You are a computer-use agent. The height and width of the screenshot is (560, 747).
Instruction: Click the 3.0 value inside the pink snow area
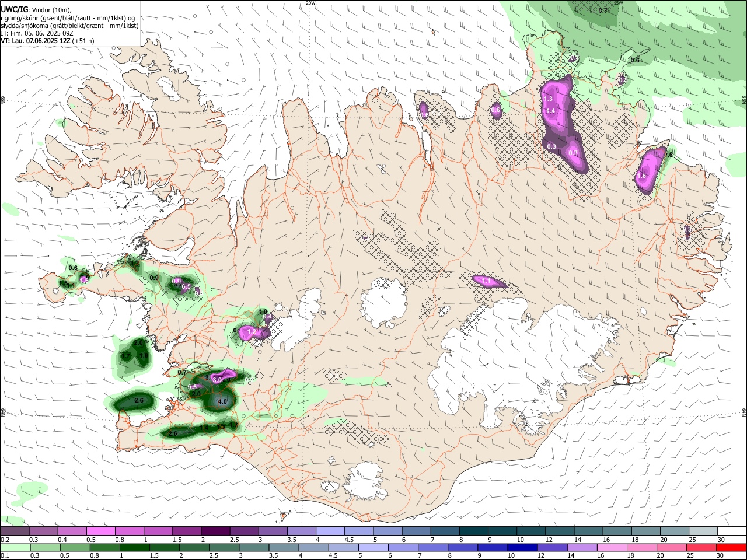pos(217,380)
